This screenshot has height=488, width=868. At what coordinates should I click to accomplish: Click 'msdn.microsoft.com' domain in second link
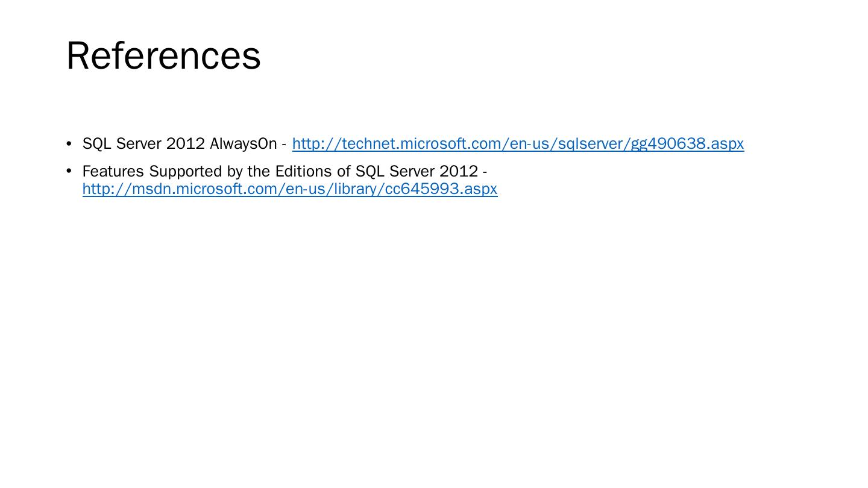coord(205,189)
